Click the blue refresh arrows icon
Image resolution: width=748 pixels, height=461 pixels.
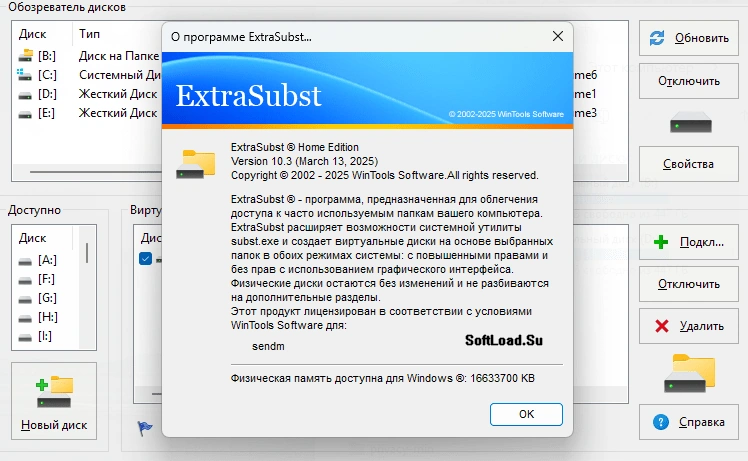click(x=657, y=38)
